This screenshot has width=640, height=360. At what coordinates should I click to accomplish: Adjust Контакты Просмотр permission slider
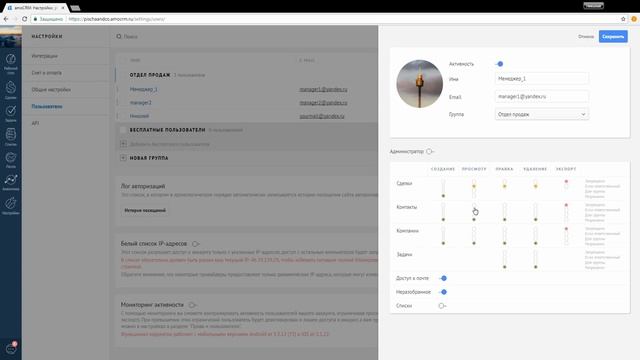[x=474, y=212]
